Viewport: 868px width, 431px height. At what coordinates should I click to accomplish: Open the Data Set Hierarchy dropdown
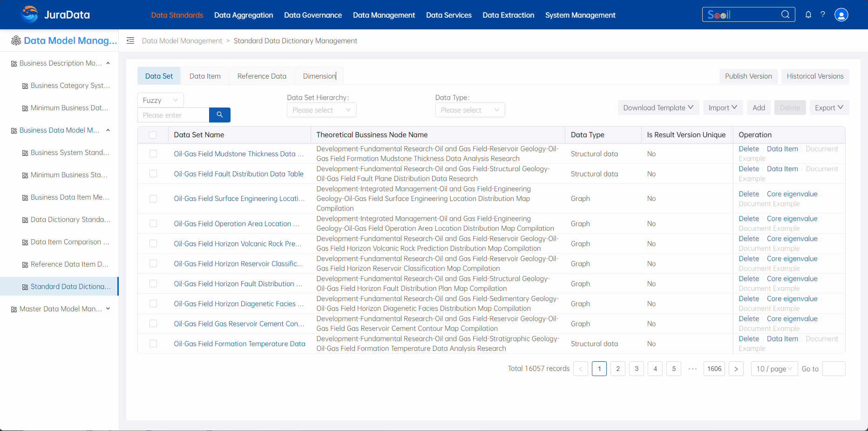click(321, 110)
